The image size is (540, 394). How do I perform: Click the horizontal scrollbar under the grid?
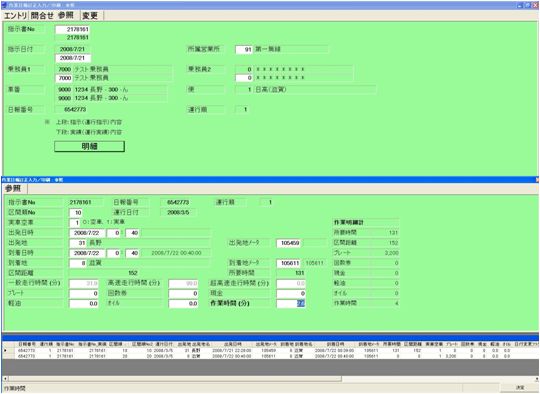point(270,379)
